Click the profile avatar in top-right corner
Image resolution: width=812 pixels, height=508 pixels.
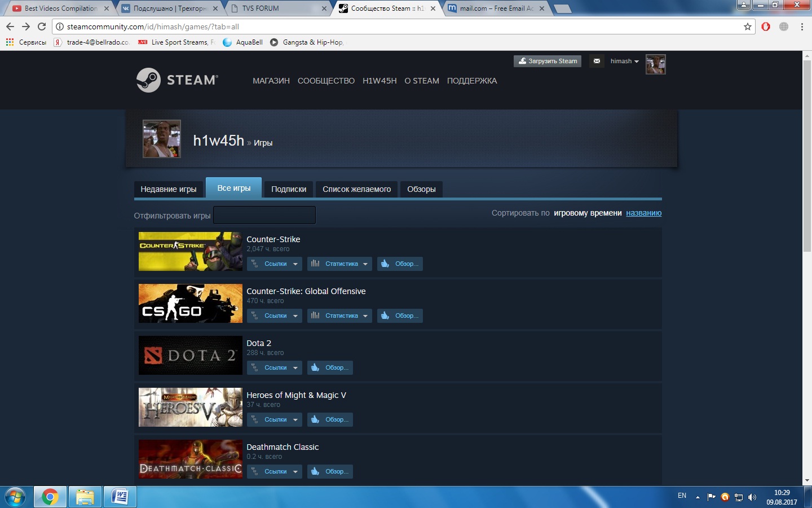coord(655,64)
